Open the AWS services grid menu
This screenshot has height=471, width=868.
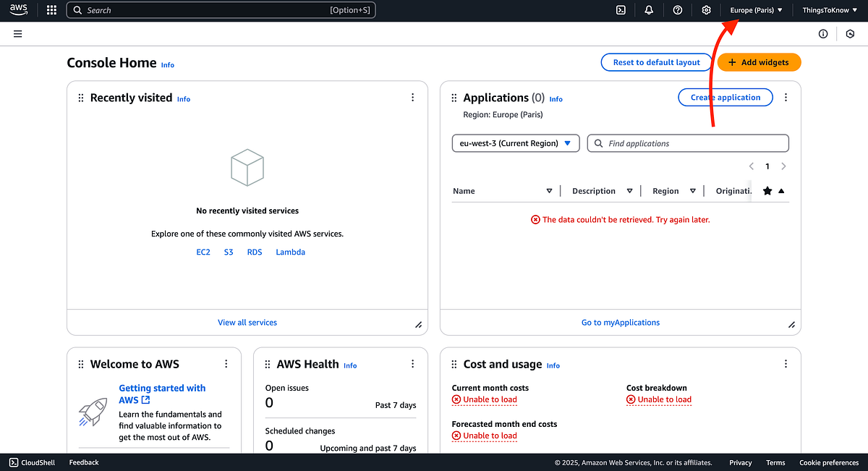tap(50, 9)
